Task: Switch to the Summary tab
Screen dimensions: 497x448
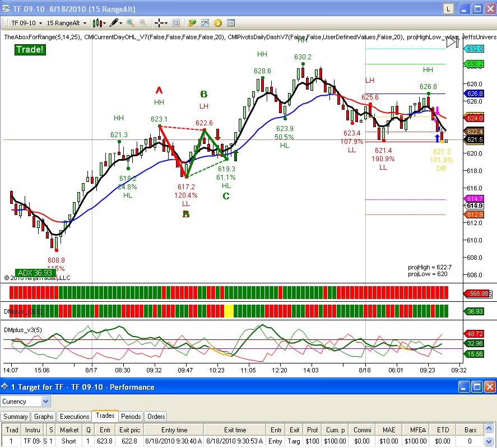Action: pos(15,416)
